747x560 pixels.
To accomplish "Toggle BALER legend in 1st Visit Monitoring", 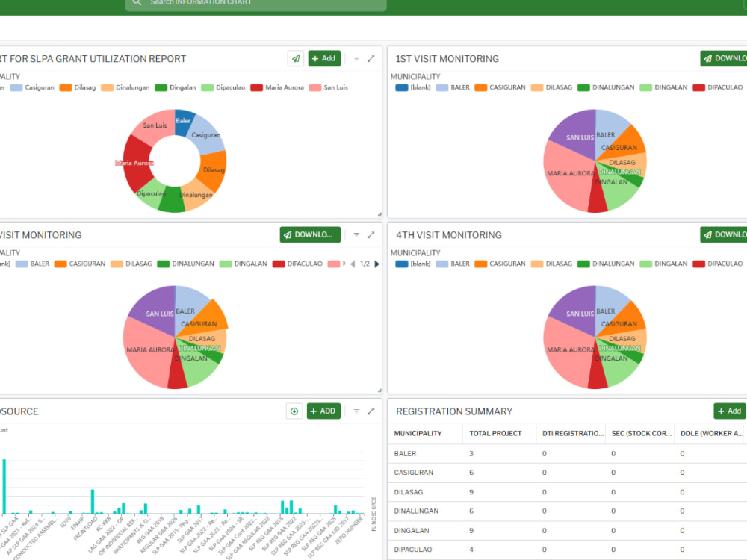I will click(x=453, y=87).
